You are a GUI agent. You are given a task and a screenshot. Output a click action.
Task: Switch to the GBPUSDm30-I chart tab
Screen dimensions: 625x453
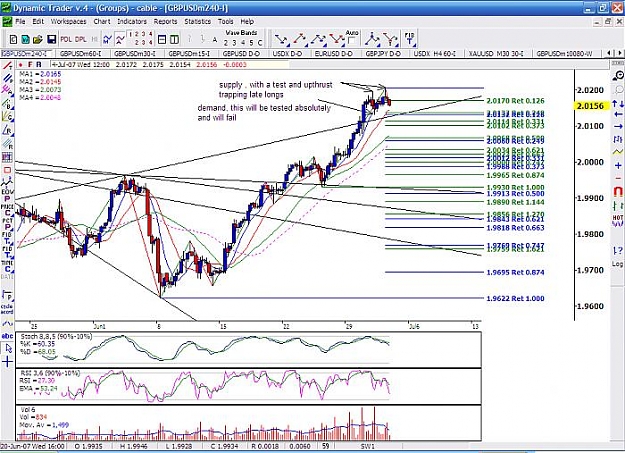(x=134, y=53)
